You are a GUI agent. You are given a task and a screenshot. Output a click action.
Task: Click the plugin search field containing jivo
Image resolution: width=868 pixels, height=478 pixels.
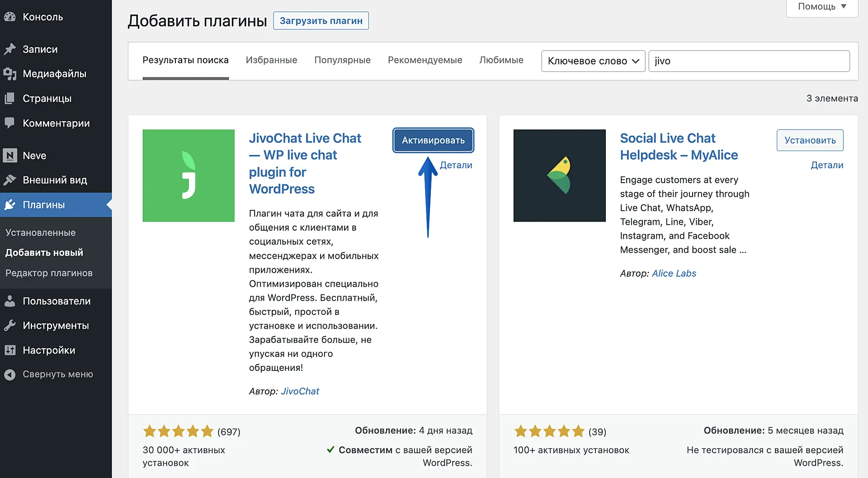coord(749,61)
